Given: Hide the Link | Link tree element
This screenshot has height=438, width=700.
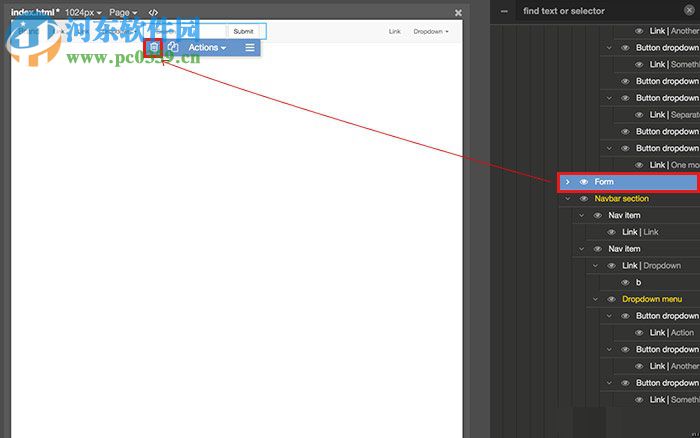Looking at the screenshot, I should click(x=612, y=232).
